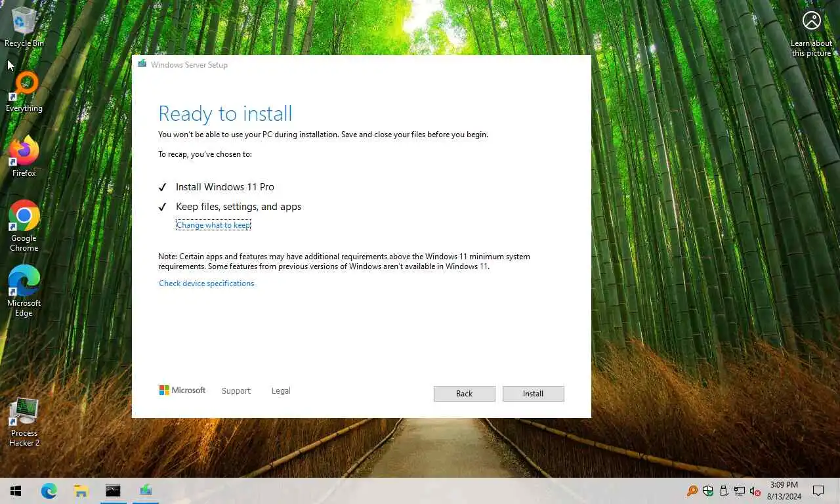840x504 pixels.
Task: Click the Everything magnifier tray icon
Action: pos(692,491)
